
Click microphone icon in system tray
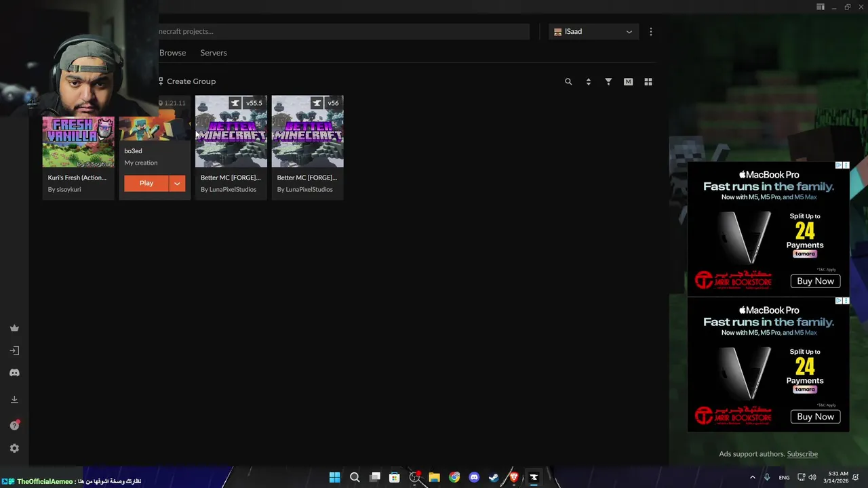tap(767, 477)
